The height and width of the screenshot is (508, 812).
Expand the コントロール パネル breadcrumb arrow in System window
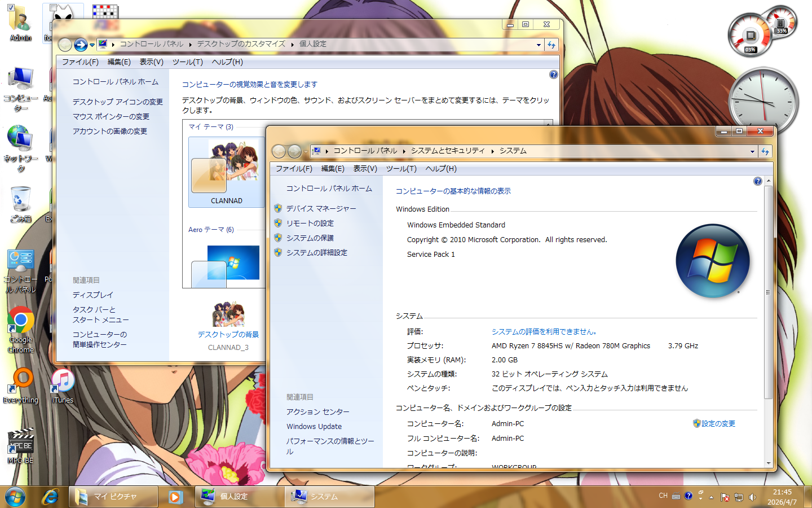404,151
